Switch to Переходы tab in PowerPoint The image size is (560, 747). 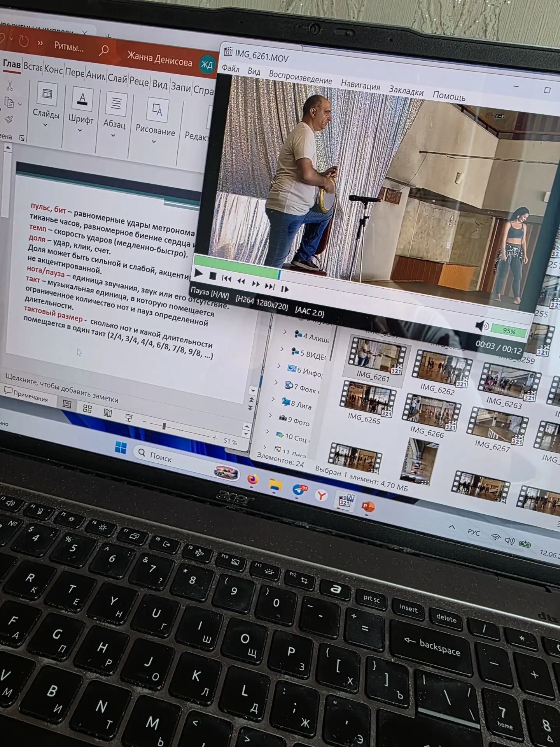click(74, 72)
